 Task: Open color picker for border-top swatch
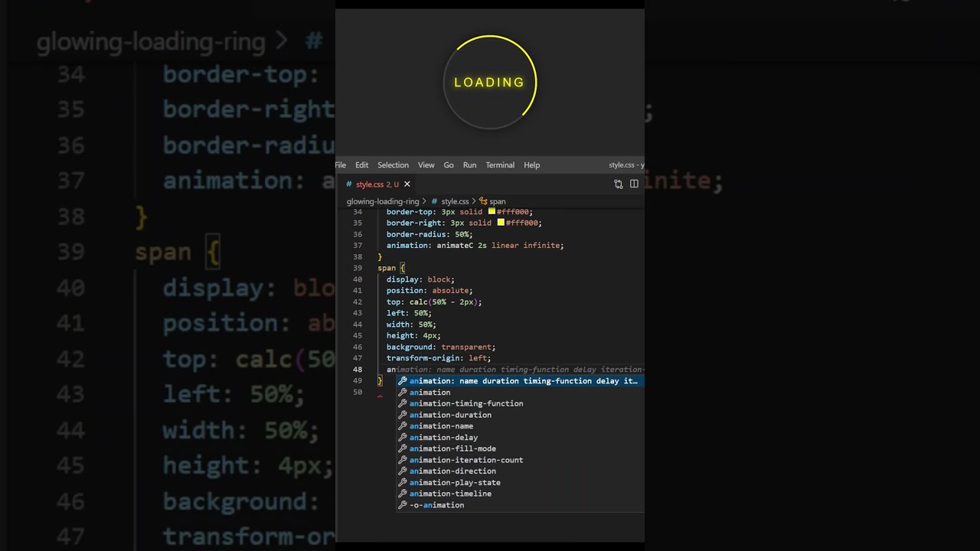click(x=492, y=211)
